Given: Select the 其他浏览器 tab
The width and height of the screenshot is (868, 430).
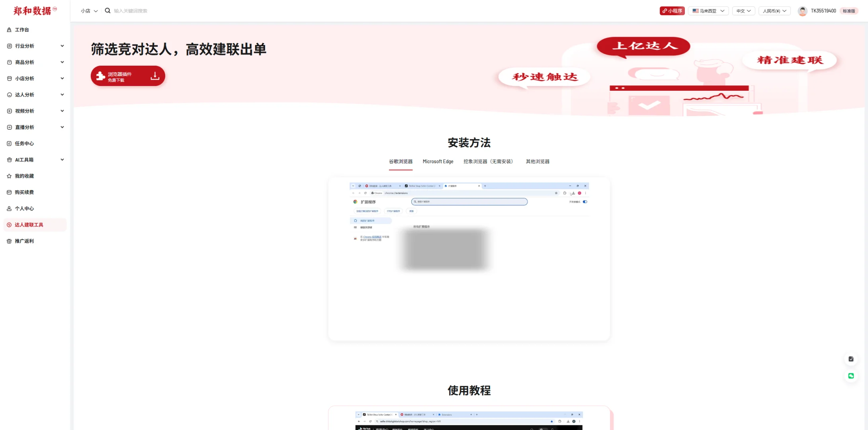Looking at the screenshot, I should [x=537, y=162].
